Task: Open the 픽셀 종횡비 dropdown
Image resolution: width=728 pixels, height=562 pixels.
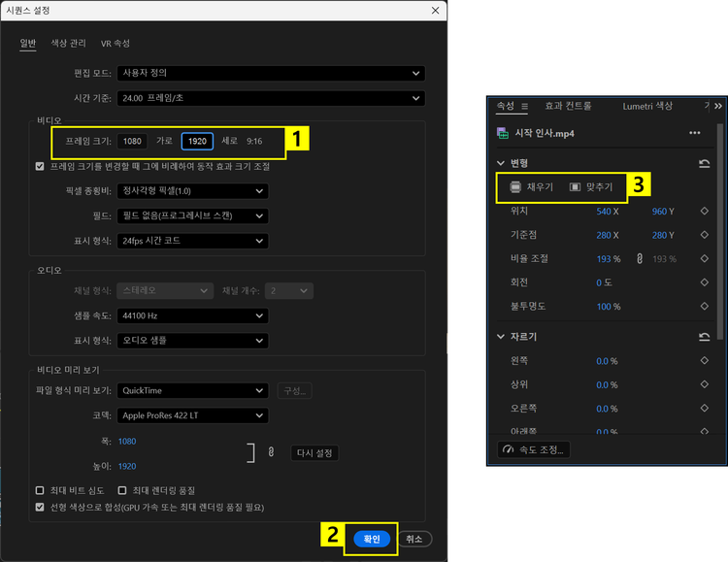Action: click(x=193, y=191)
